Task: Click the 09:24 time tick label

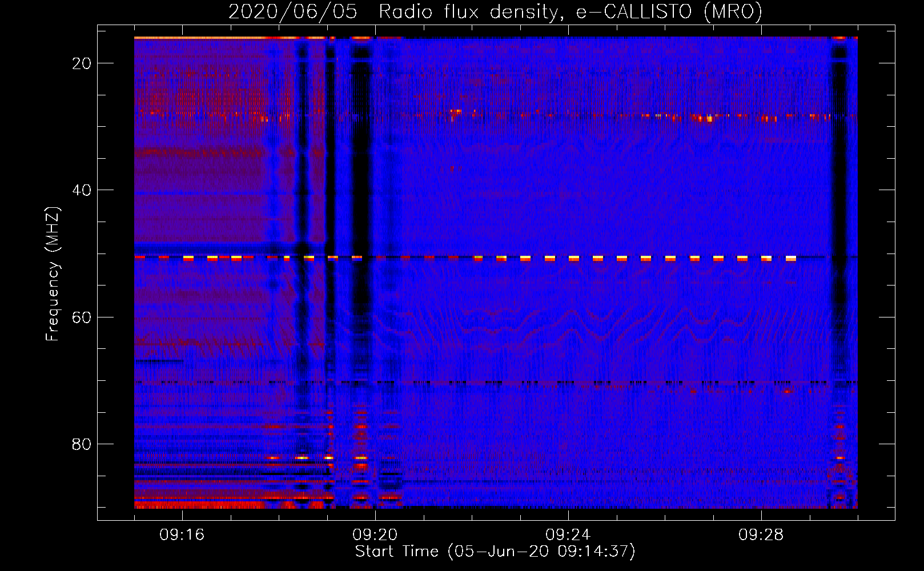Action: tap(568, 535)
